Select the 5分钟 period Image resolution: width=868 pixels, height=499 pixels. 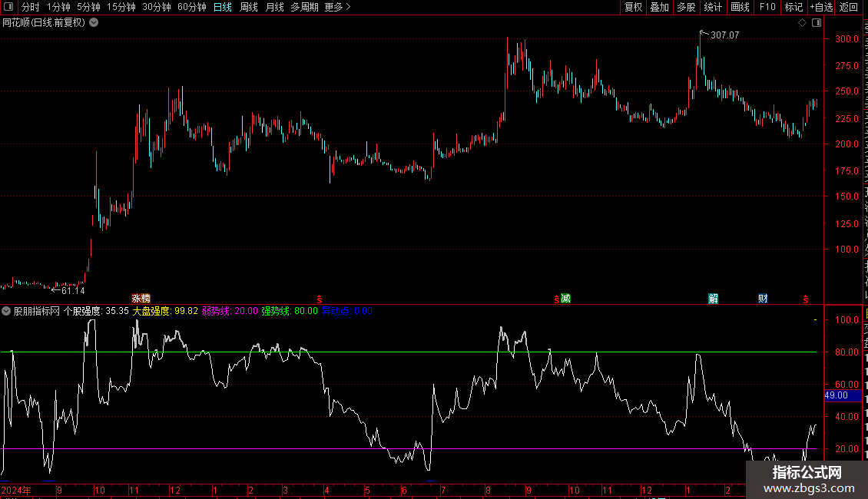tap(88, 7)
